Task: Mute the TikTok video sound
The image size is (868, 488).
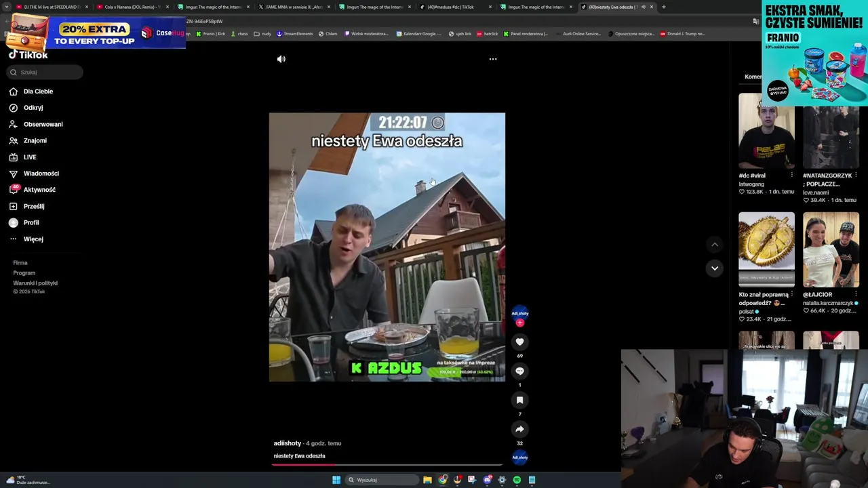Action: point(281,59)
